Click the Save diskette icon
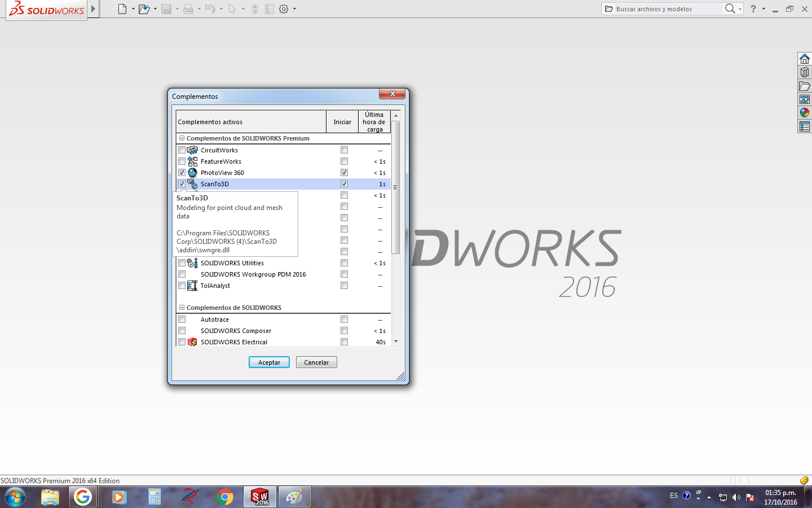Screen dimensions: 812x508 166,9
